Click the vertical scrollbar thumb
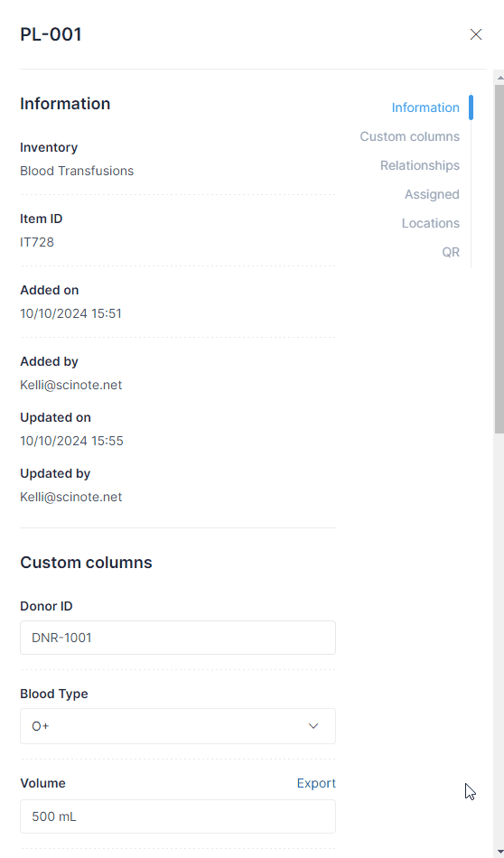This screenshot has height=858, width=504. pos(499,259)
